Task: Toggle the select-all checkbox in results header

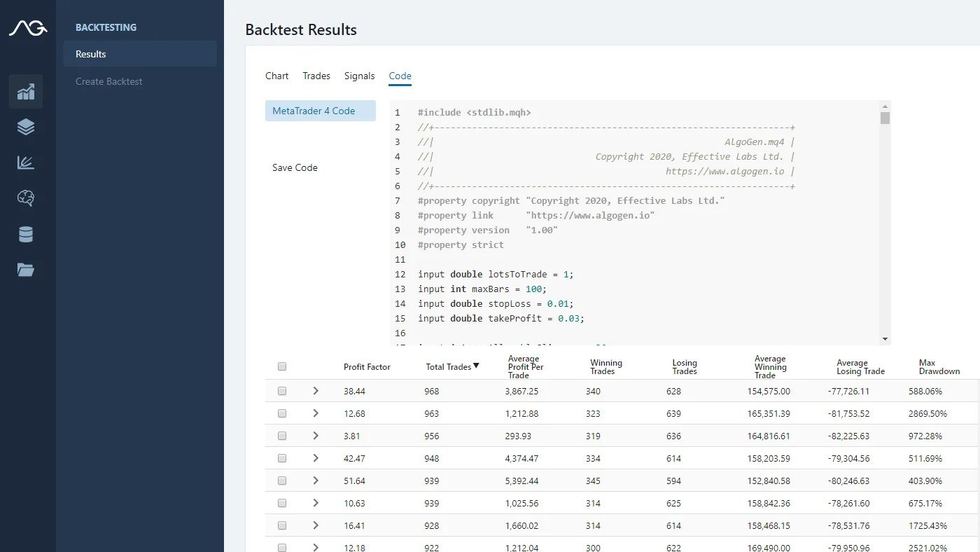Action: click(282, 366)
